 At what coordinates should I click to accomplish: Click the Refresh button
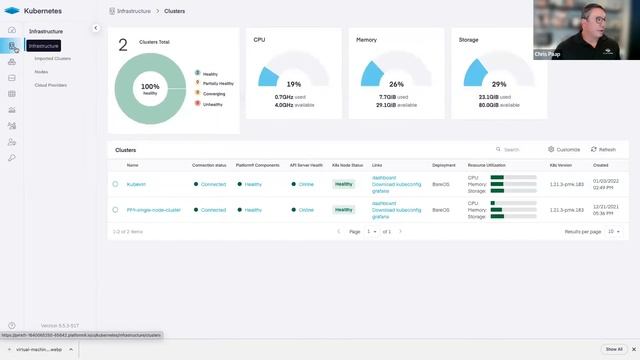click(603, 149)
